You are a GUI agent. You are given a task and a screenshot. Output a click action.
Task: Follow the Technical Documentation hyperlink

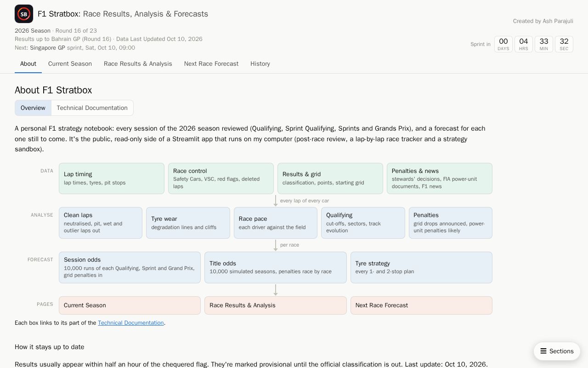click(131, 323)
